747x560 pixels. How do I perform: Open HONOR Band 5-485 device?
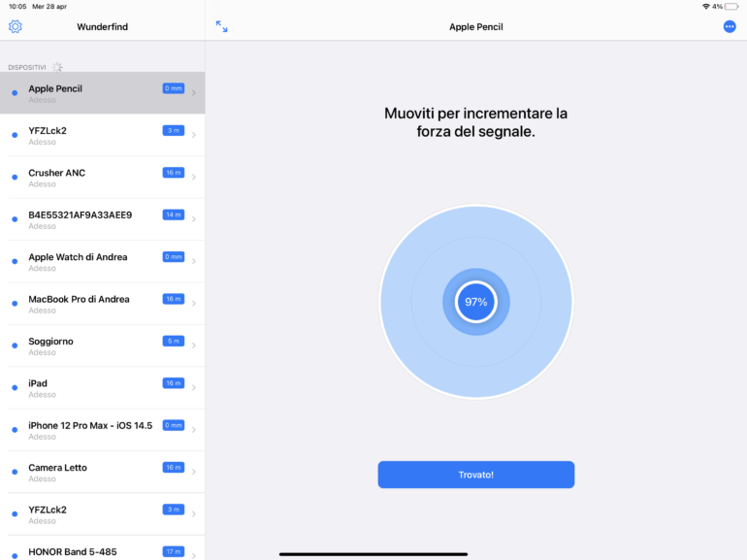click(103, 548)
